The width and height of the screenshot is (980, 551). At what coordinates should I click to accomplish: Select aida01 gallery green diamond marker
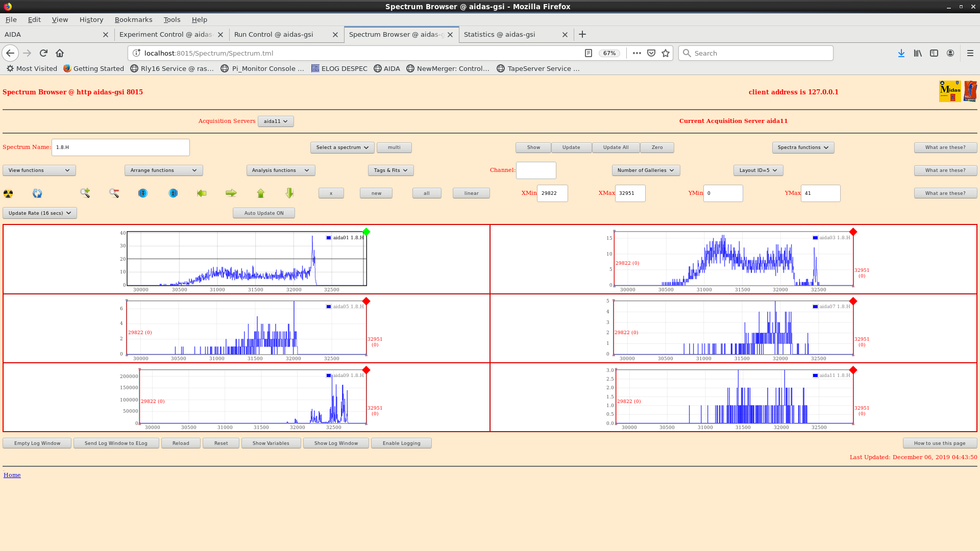coord(366,232)
